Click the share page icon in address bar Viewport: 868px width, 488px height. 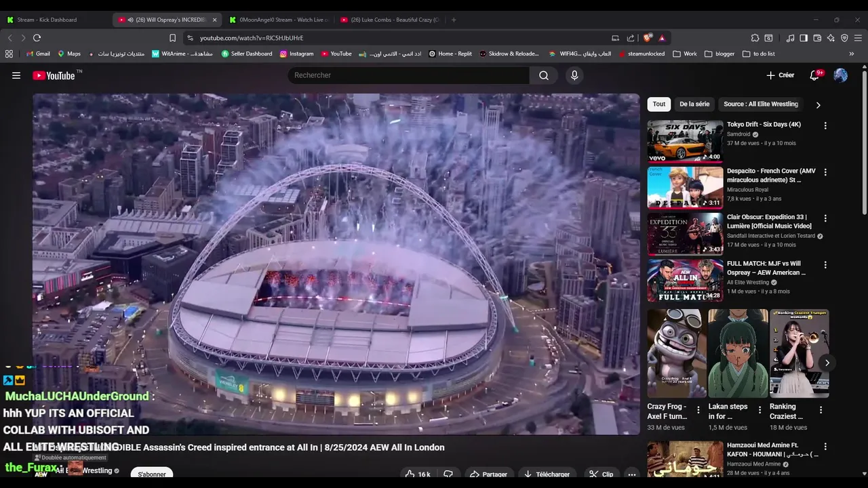[631, 38]
